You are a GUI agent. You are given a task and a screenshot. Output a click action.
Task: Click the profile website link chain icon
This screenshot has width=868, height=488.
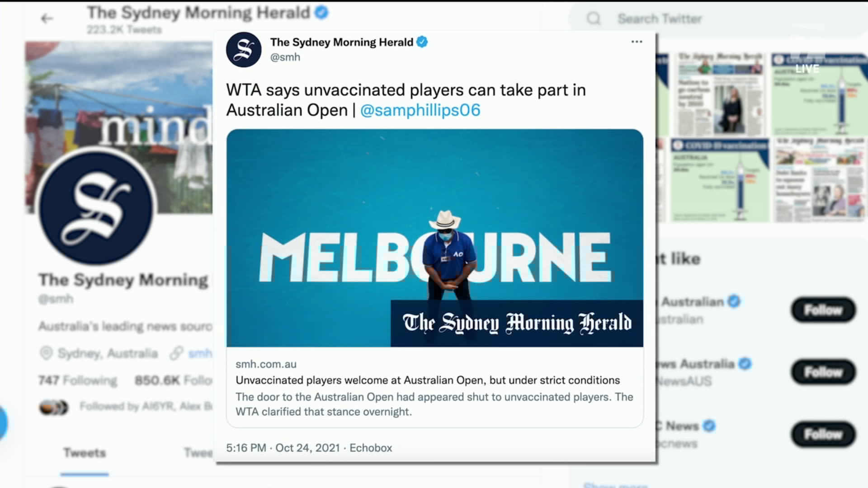tap(176, 353)
